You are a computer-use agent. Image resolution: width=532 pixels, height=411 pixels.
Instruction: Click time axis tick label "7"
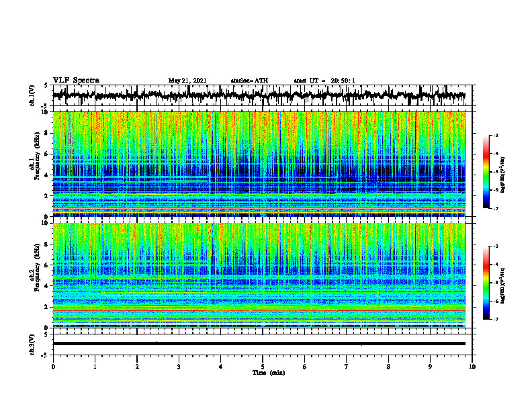347,367
